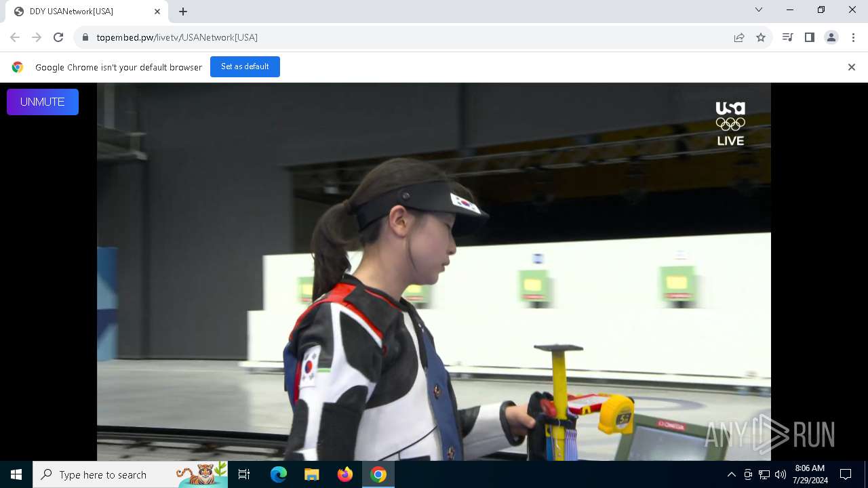
Task: Open network status tray icon
Action: point(764,474)
